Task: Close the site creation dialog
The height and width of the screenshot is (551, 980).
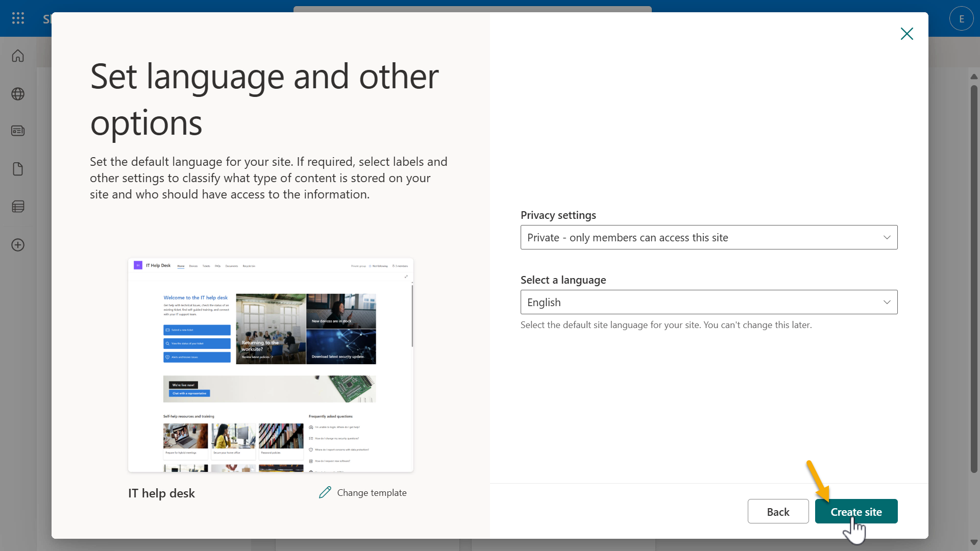Action: tap(906, 34)
